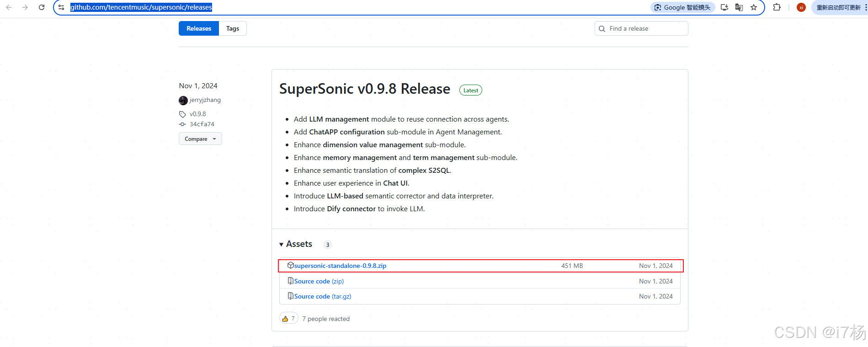Click the relaunch to update button
The height and width of the screenshot is (347, 868).
pos(839,7)
